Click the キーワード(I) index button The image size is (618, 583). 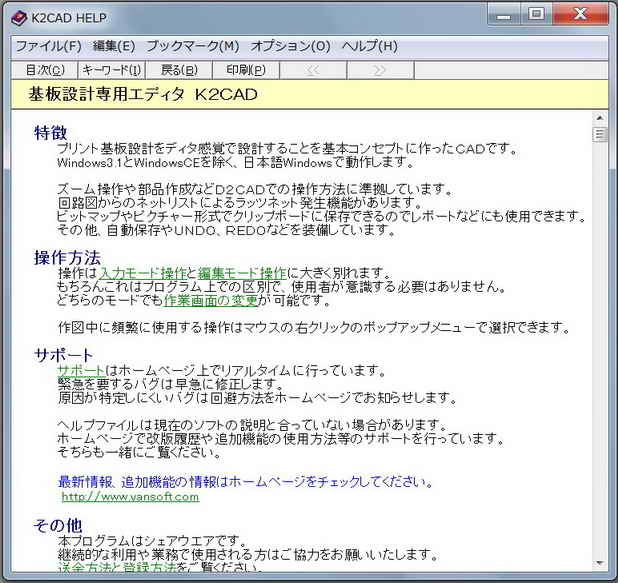point(112,70)
